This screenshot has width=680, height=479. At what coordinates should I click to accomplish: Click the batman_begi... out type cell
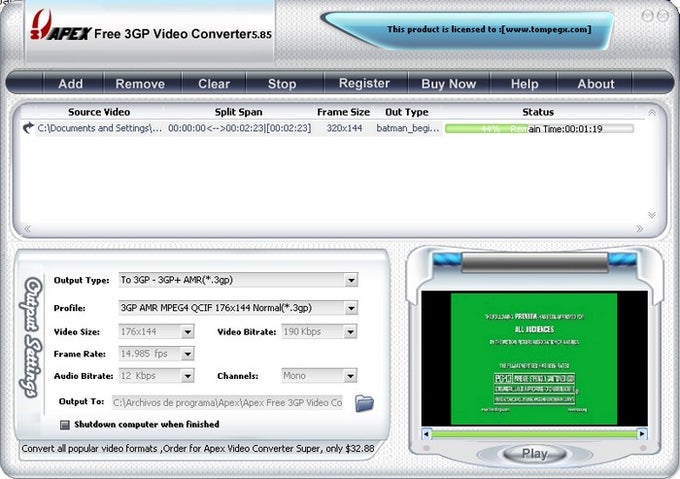click(408, 128)
